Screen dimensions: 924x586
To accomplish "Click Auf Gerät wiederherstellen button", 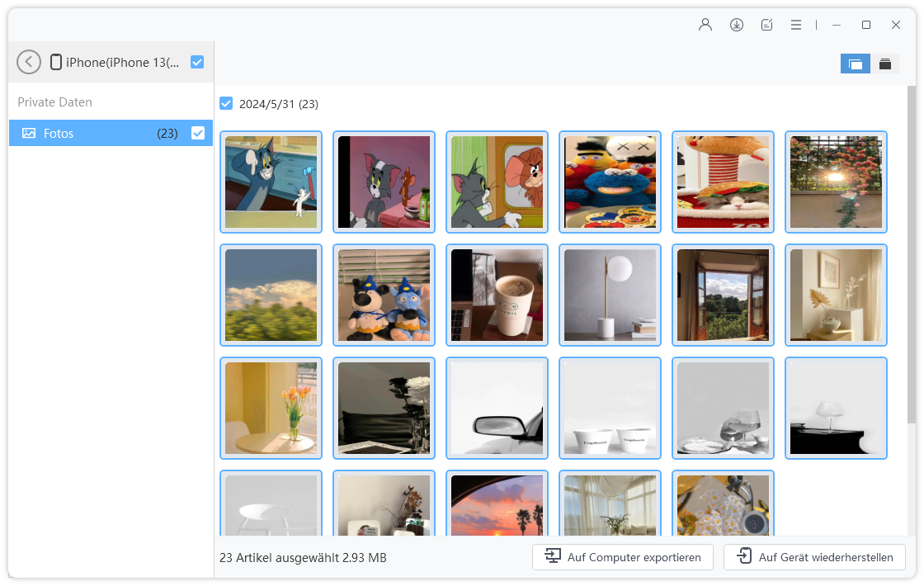I will (x=814, y=557).
